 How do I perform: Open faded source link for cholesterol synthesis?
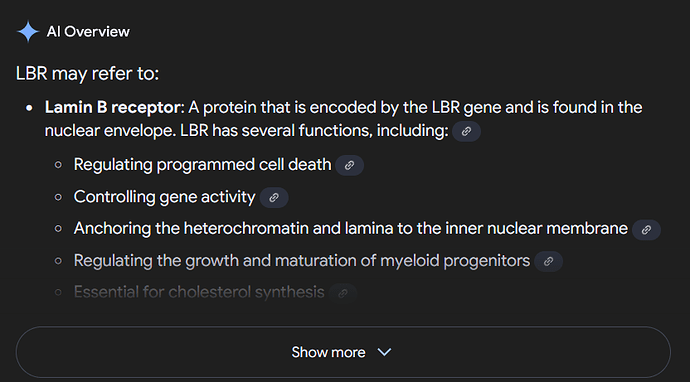[x=343, y=294]
